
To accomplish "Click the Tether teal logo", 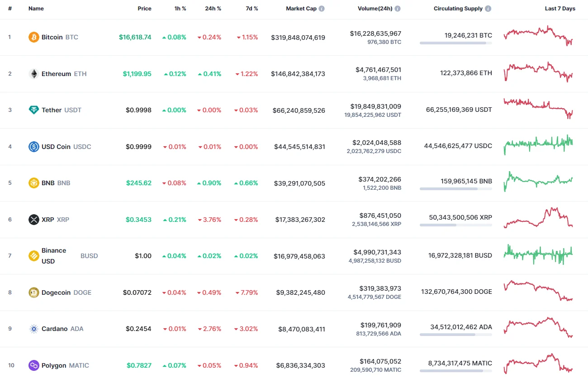I will click(x=33, y=110).
